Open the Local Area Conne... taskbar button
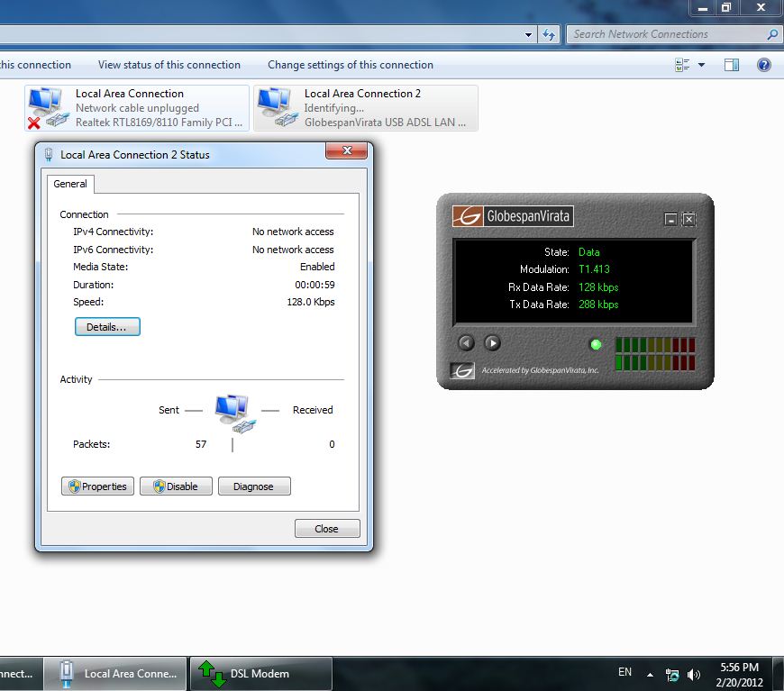Image resolution: width=784 pixels, height=691 pixels. [x=115, y=674]
